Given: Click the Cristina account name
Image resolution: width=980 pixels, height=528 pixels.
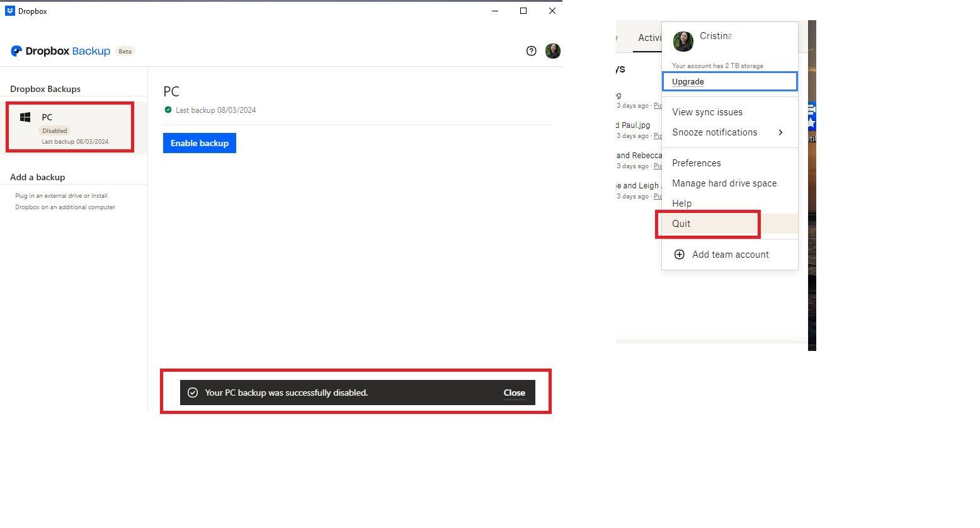Looking at the screenshot, I should pyautogui.click(x=715, y=36).
